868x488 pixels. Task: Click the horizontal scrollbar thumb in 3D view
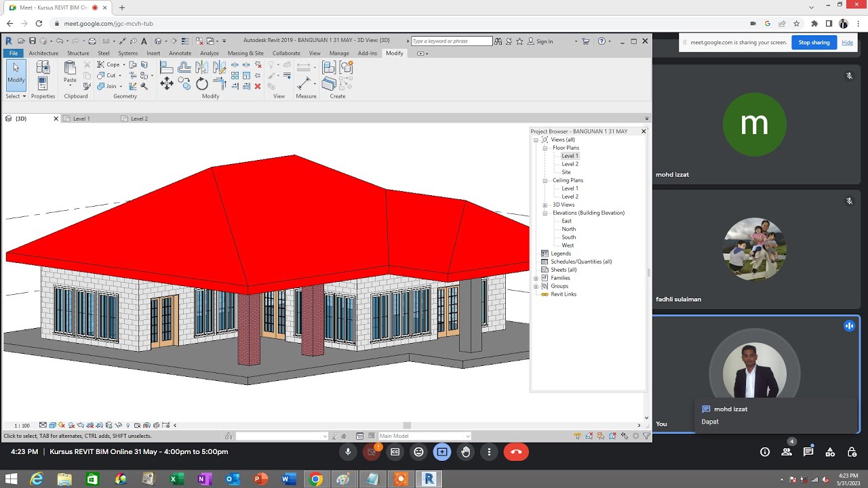407,426
